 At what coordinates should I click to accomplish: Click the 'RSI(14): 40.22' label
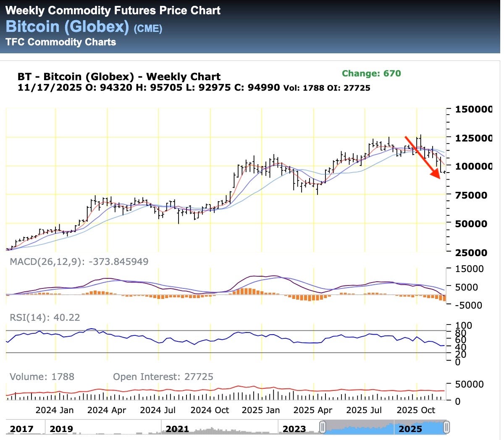coord(45,317)
